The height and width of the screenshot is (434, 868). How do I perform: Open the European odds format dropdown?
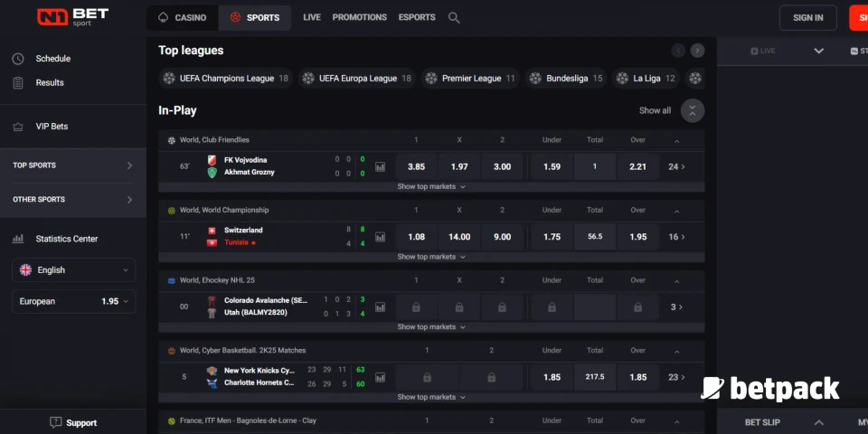pos(73,302)
